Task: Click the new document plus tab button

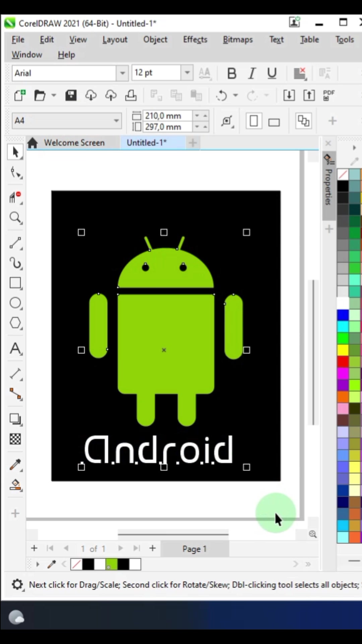Action: [193, 143]
